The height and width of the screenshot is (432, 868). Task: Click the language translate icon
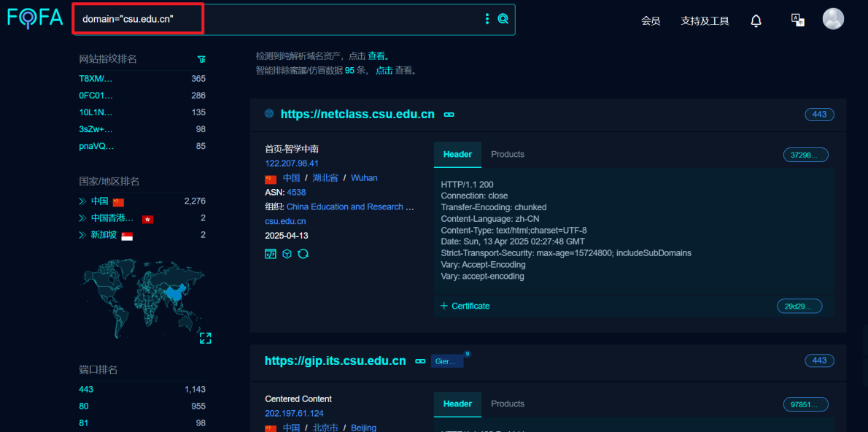pos(797,20)
